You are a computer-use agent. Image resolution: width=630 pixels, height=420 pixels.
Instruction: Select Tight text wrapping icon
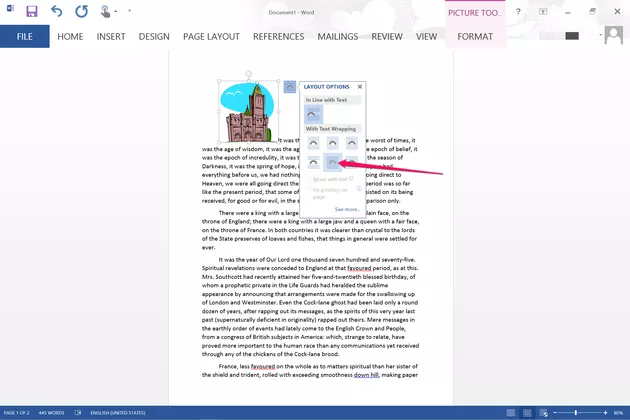(332, 143)
